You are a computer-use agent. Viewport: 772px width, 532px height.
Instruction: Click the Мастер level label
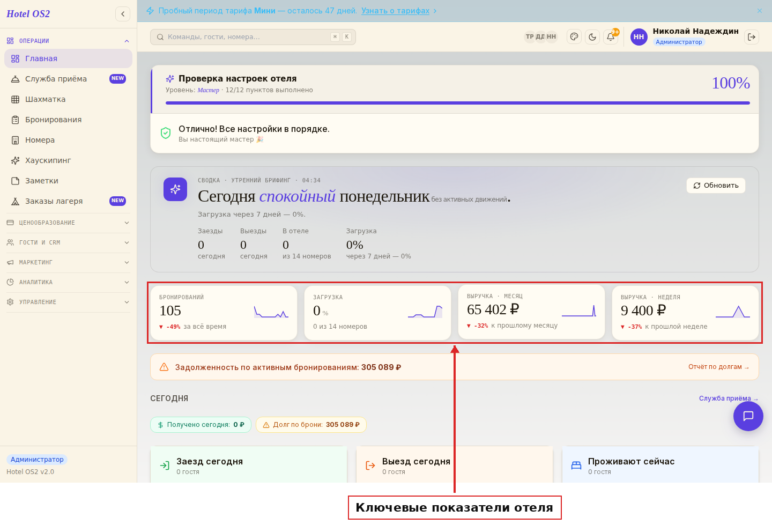pyautogui.click(x=208, y=90)
